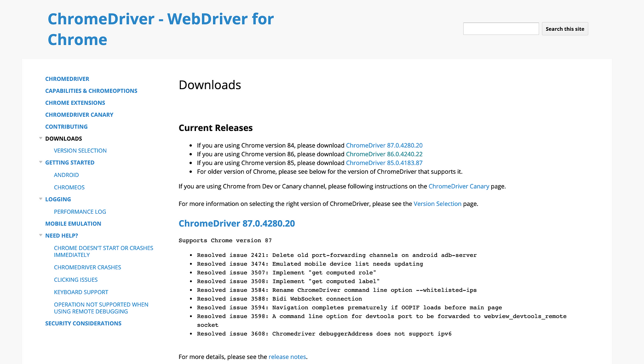The width and height of the screenshot is (644, 364).
Task: Download ChromeDriver 85.0.4183.87
Action: pyautogui.click(x=384, y=163)
